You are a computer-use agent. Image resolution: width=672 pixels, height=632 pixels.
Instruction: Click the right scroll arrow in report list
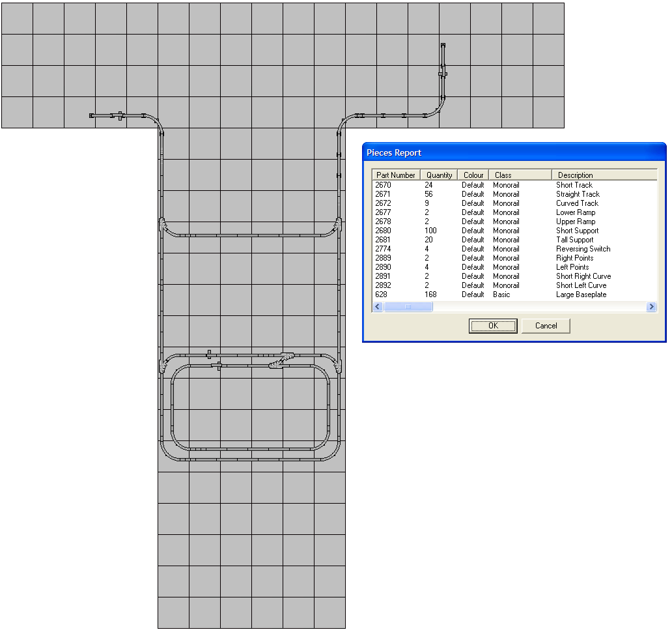point(651,307)
